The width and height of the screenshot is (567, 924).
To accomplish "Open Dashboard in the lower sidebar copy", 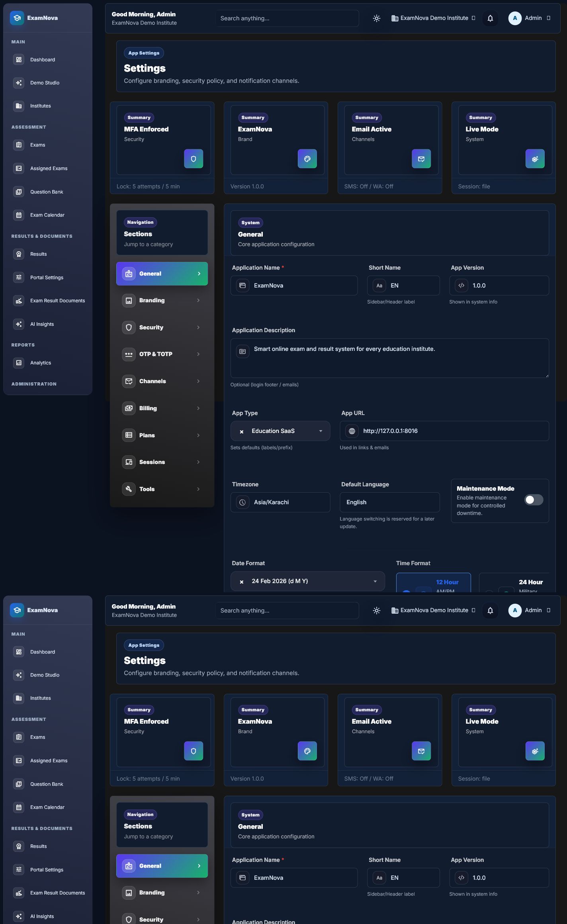I will (x=48, y=652).
